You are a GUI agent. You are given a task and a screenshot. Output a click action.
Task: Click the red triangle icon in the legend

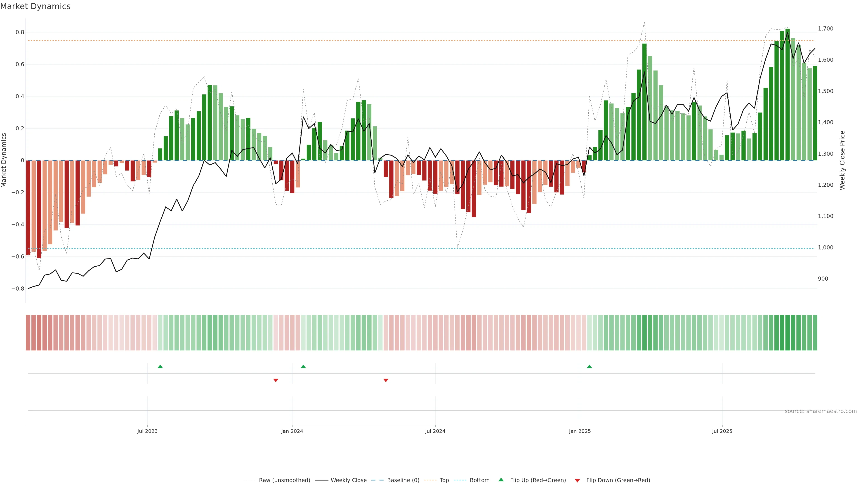tap(577, 481)
